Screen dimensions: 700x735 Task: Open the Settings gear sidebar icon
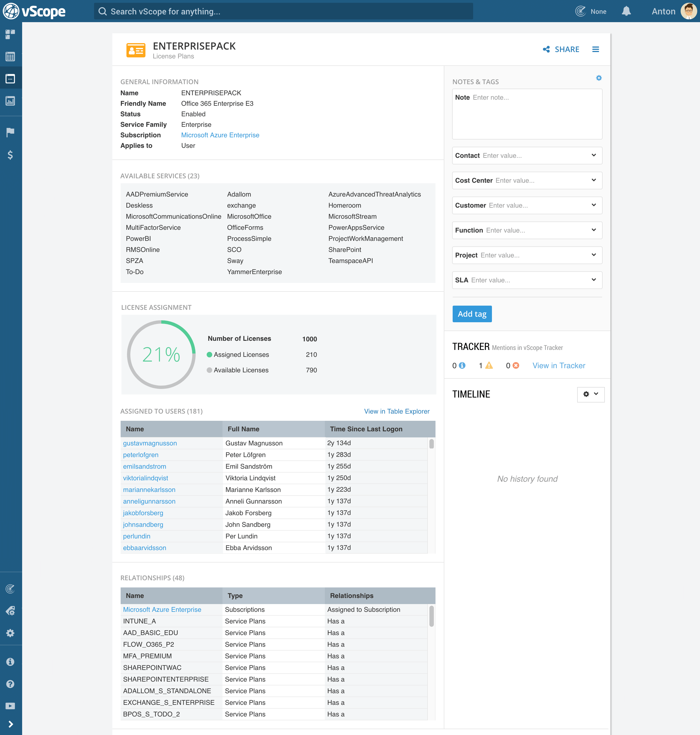(11, 633)
